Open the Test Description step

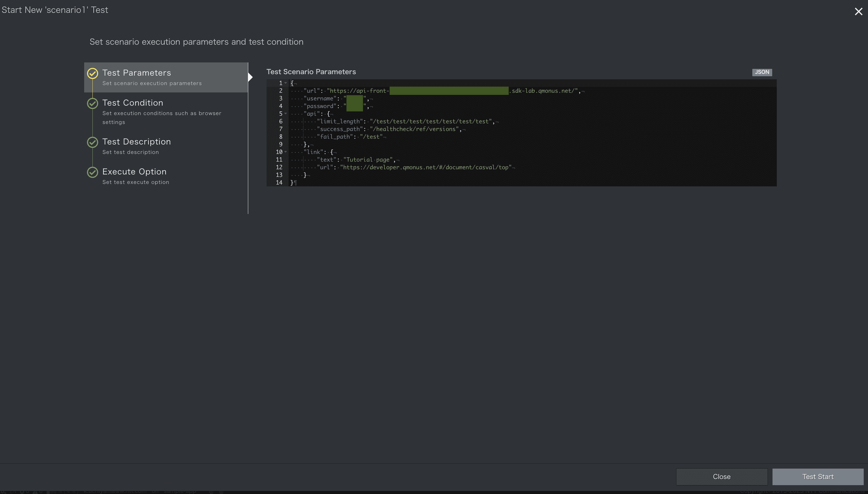[x=137, y=142]
